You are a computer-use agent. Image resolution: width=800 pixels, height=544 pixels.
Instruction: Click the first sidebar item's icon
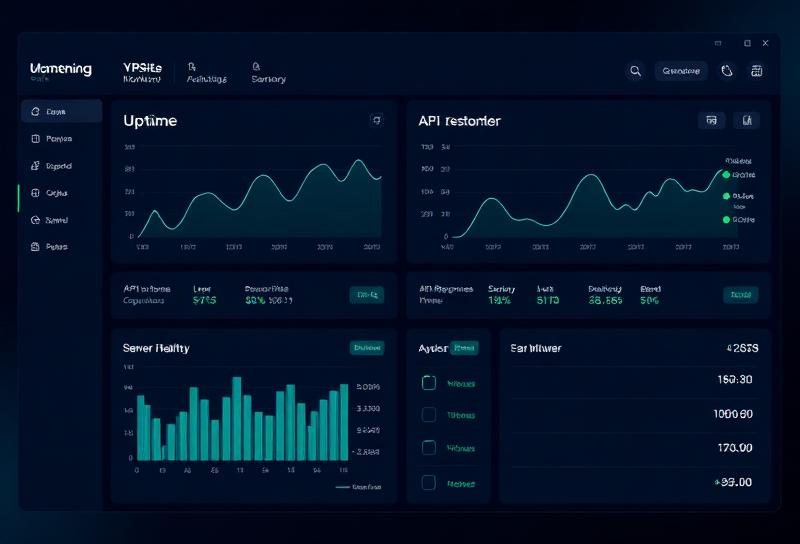point(35,112)
